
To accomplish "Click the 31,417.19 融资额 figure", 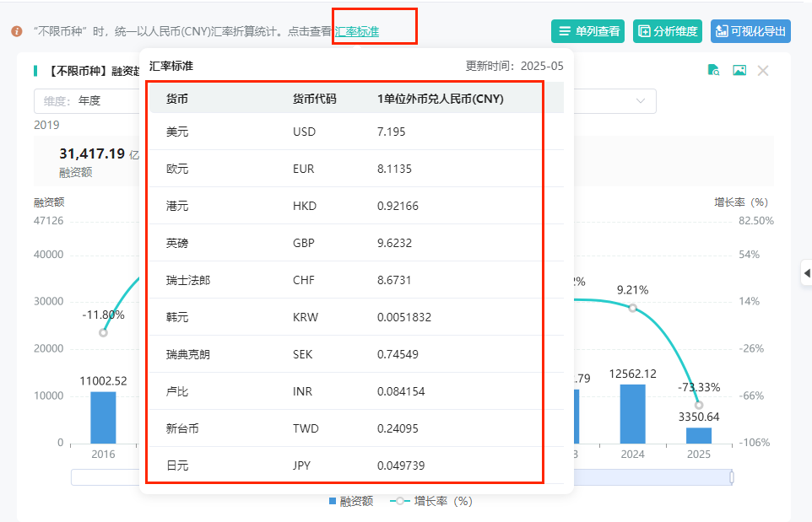I will [92, 153].
